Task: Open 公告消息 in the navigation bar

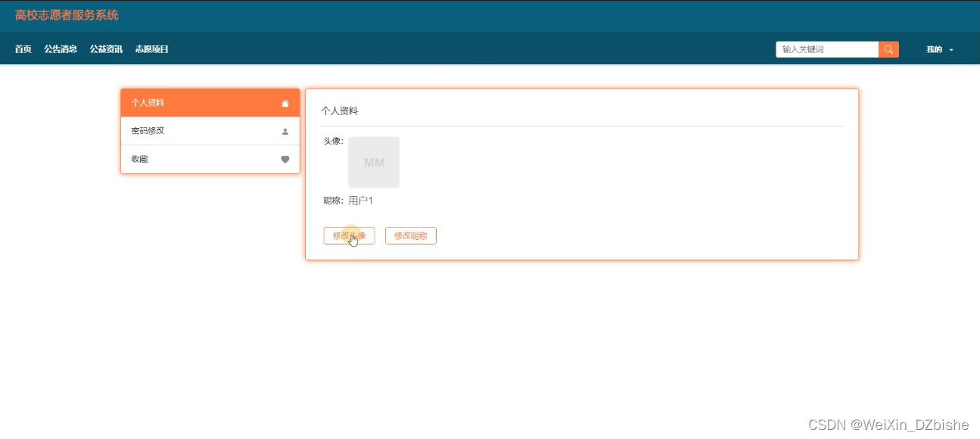Action: (61, 49)
